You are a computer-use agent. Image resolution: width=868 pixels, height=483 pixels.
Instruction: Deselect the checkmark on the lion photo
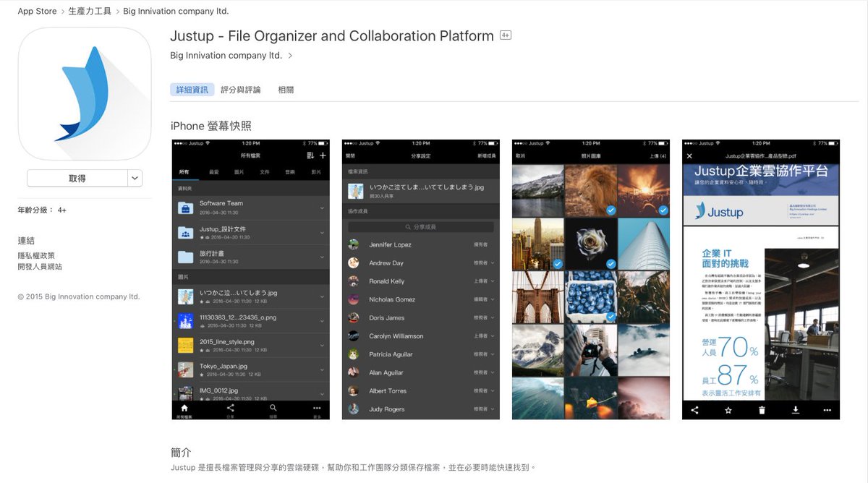coord(610,210)
